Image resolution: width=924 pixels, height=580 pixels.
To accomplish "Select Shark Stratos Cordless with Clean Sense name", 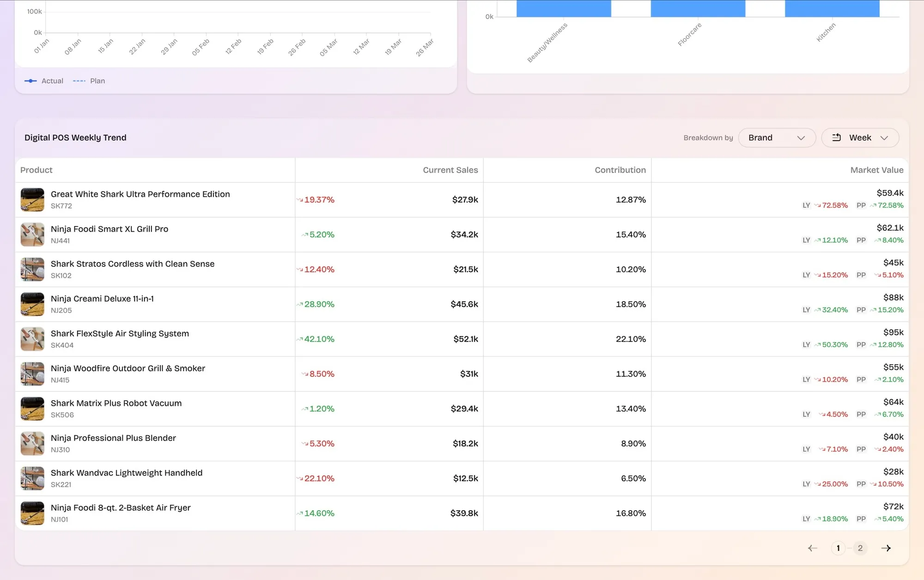I will pyautogui.click(x=133, y=264).
